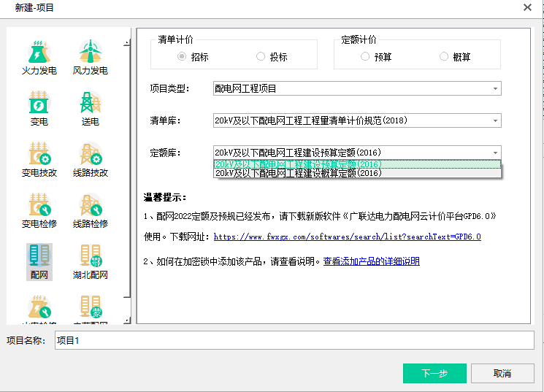Select the bottom power plant repair icon

pyautogui.click(x=39, y=309)
